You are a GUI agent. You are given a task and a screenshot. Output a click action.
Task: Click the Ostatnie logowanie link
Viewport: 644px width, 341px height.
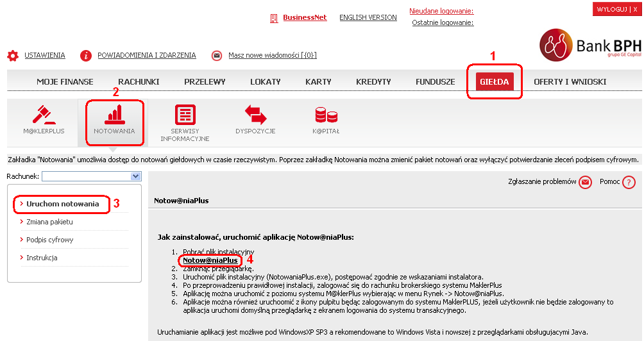point(443,22)
